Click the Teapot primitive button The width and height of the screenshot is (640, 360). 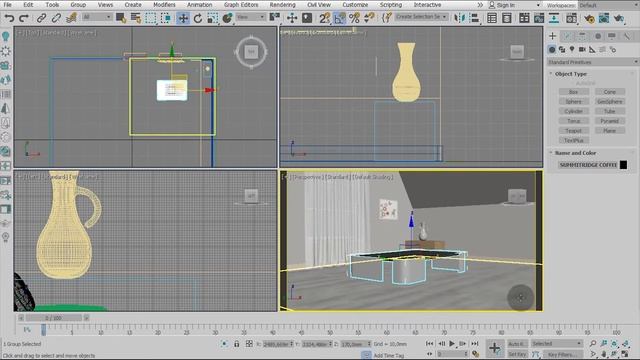[x=573, y=131]
